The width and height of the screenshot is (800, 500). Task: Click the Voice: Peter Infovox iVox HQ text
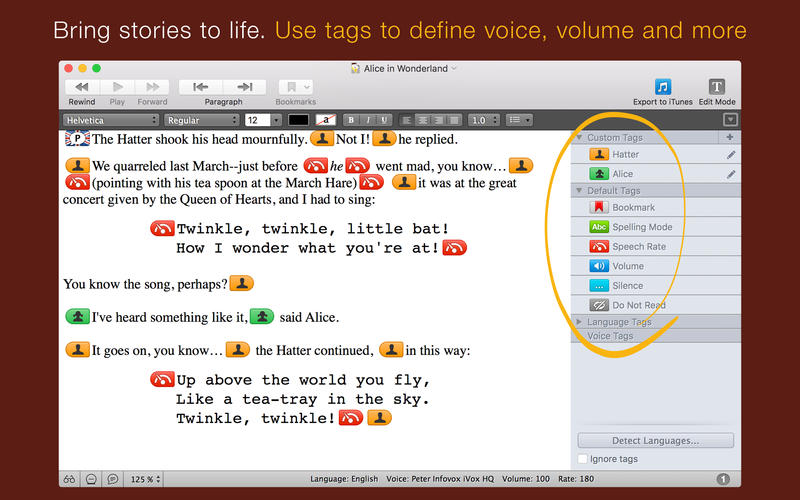[440, 479]
